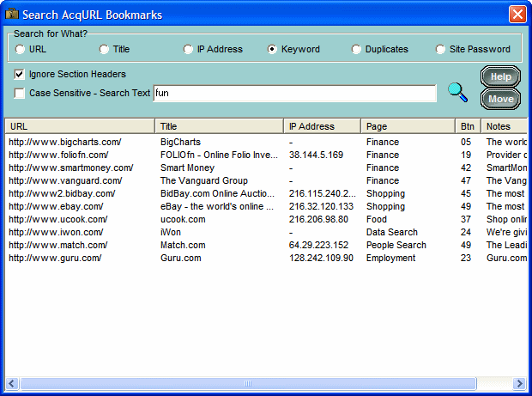This screenshot has height=396, width=532.
Task: Uncheck Ignore Section Headers checkbox
Action: 20,74
